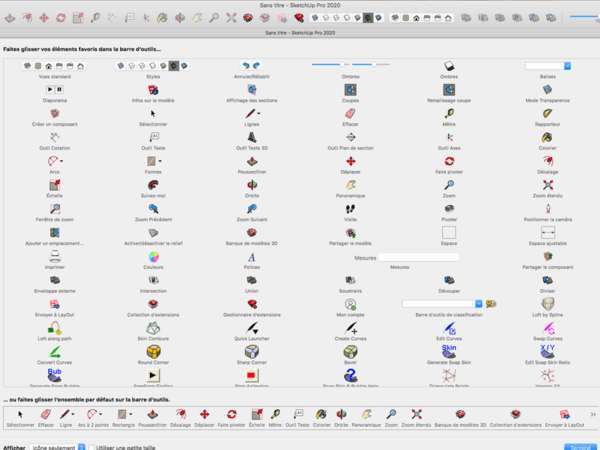Choose the Rapporteur tool icon
This screenshot has width=600, height=450.
pos(547,113)
